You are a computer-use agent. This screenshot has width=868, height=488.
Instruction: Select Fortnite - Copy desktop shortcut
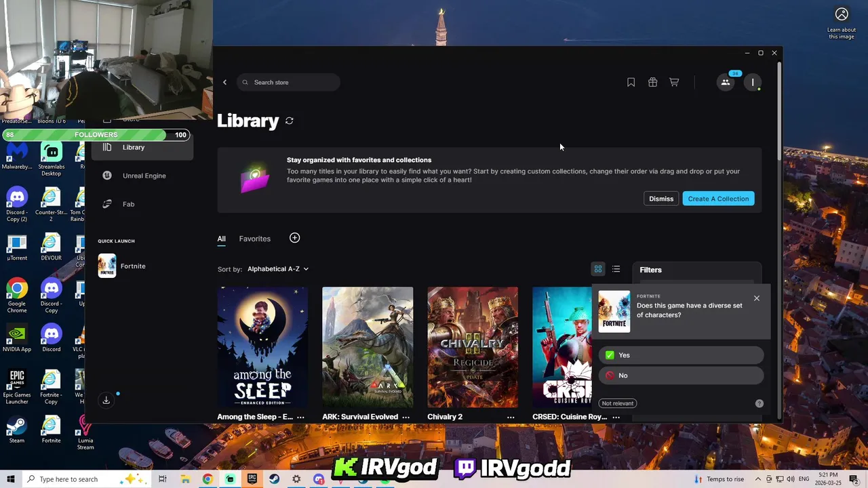[51, 388]
